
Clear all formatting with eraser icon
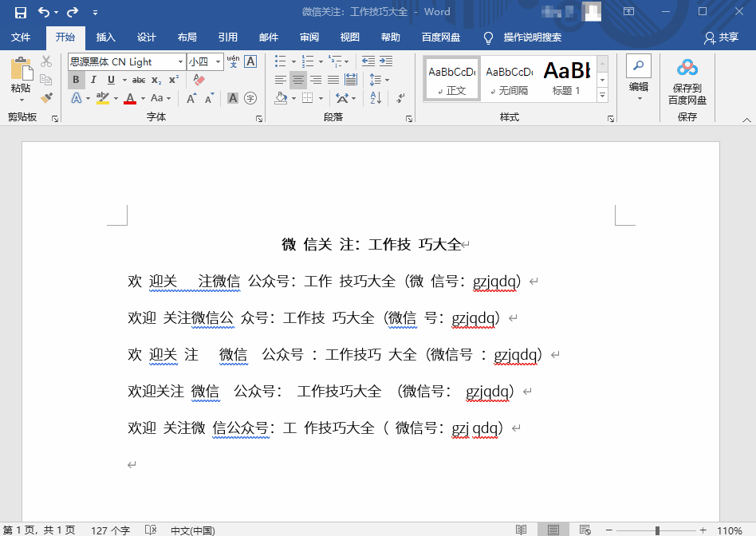(199, 80)
